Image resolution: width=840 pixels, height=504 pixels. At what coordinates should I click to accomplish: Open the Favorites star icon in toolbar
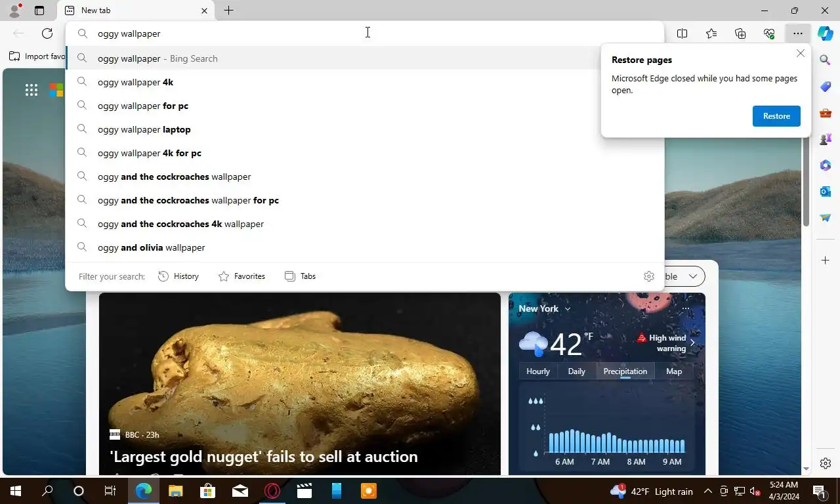click(x=711, y=33)
